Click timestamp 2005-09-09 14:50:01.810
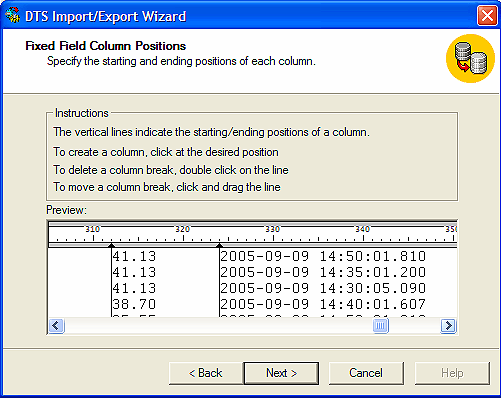The image size is (501, 398). [323, 256]
